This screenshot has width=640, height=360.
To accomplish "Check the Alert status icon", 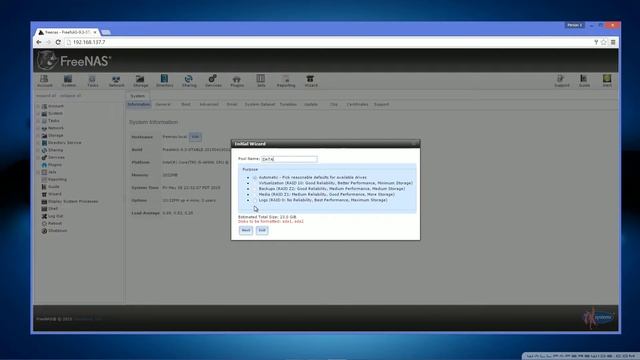I will [607, 80].
